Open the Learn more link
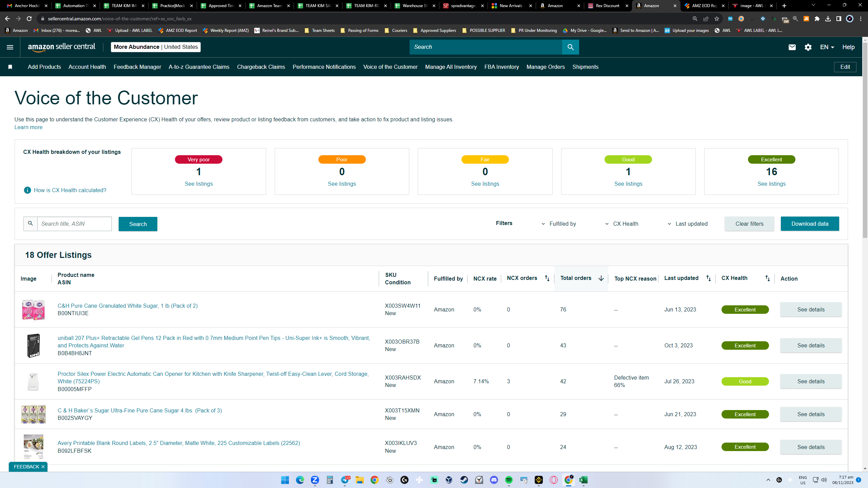 click(28, 127)
